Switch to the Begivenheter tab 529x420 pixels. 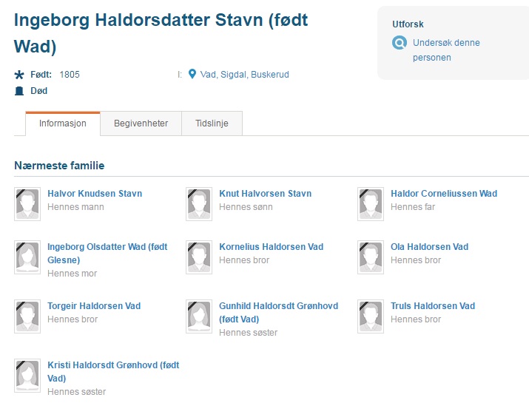click(141, 123)
